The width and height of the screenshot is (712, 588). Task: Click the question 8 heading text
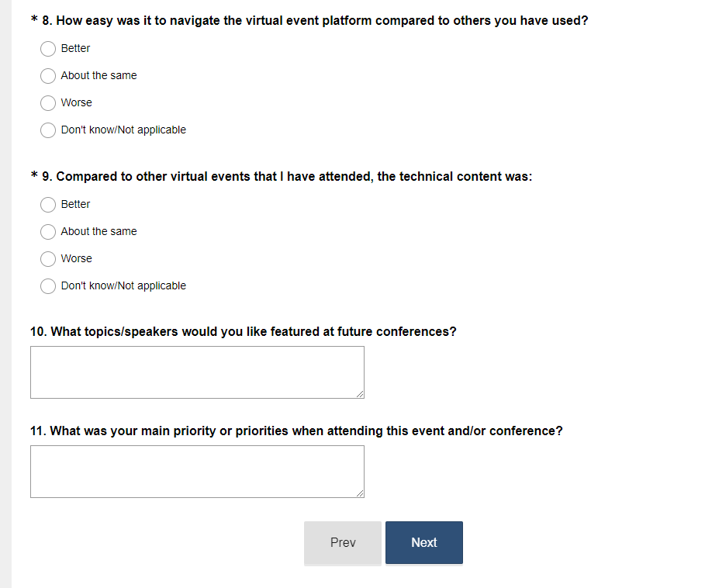pos(314,21)
